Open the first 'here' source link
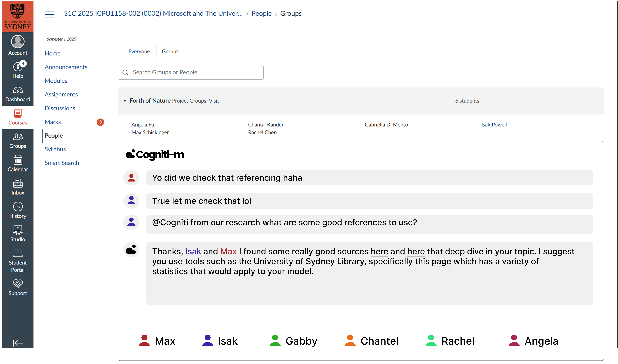Image resolution: width=618 pixels, height=364 pixels. [x=379, y=251]
